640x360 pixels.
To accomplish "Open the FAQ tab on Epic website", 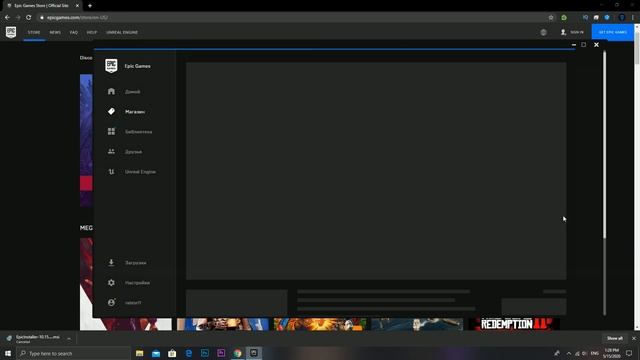I will pyautogui.click(x=73, y=32).
